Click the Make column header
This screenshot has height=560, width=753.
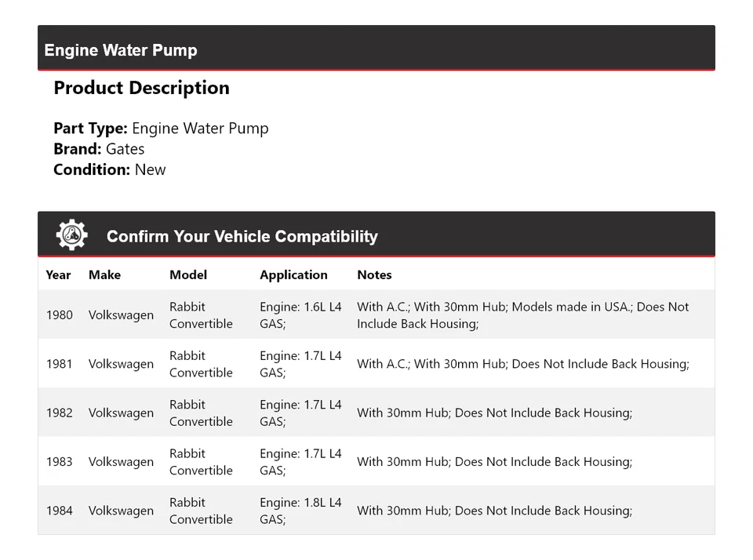click(x=104, y=275)
